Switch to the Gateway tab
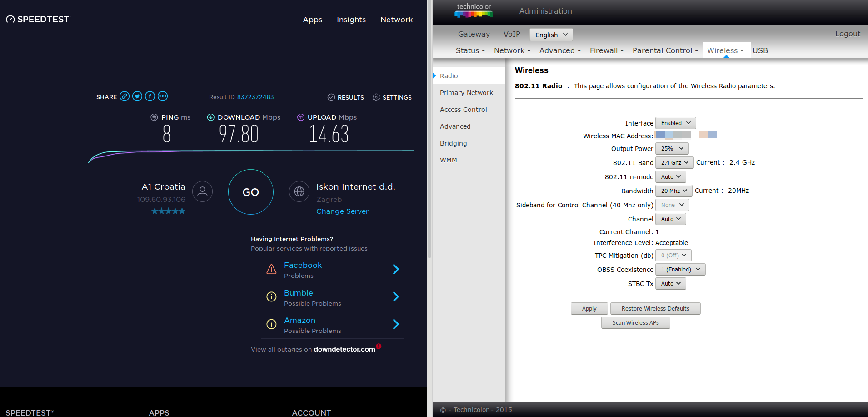 (x=474, y=34)
